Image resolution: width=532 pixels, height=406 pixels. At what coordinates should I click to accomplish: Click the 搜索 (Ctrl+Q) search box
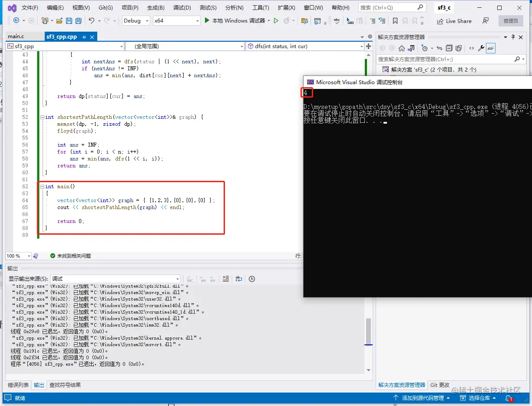coord(391,7)
